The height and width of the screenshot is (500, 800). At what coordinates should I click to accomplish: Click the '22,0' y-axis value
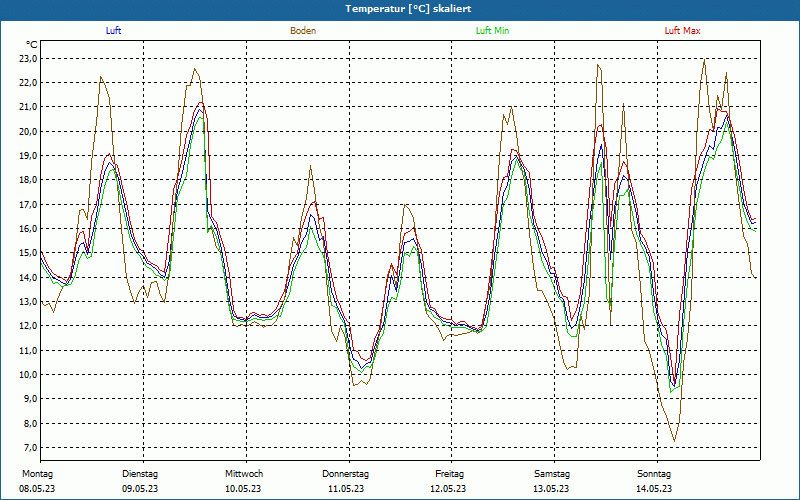click(x=28, y=83)
